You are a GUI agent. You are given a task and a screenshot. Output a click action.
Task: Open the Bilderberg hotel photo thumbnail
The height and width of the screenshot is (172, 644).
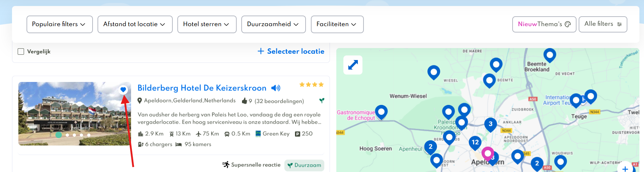(x=75, y=114)
